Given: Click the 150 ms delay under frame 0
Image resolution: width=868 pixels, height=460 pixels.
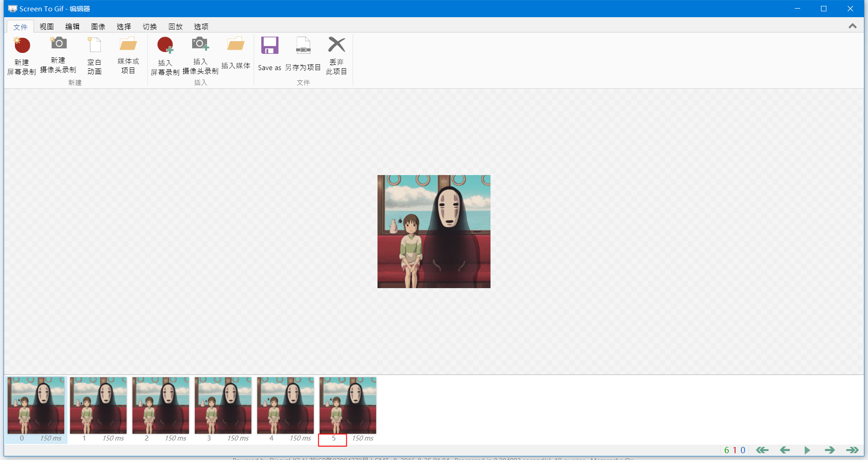Looking at the screenshot, I should click(51, 438).
